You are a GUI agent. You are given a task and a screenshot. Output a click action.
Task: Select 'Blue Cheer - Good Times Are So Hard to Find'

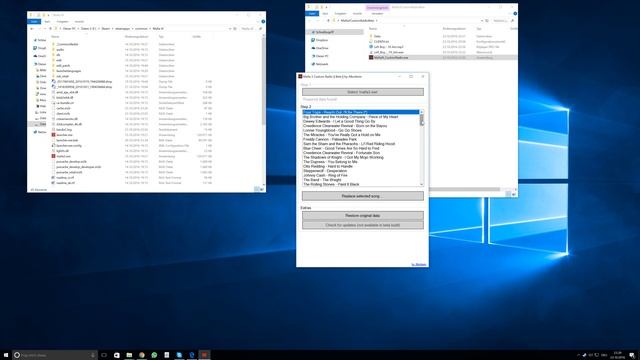click(x=341, y=148)
